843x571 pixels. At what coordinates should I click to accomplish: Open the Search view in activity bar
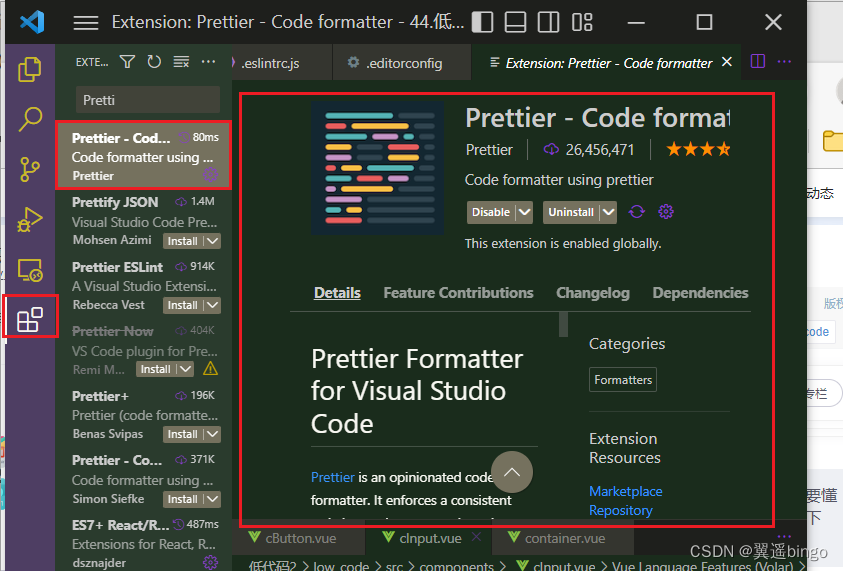[30, 119]
